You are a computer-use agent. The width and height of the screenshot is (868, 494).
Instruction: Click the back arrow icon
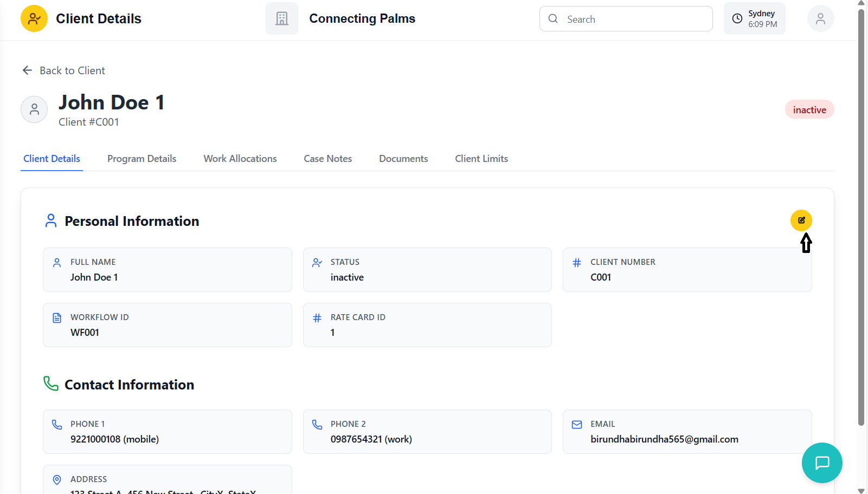(x=27, y=70)
